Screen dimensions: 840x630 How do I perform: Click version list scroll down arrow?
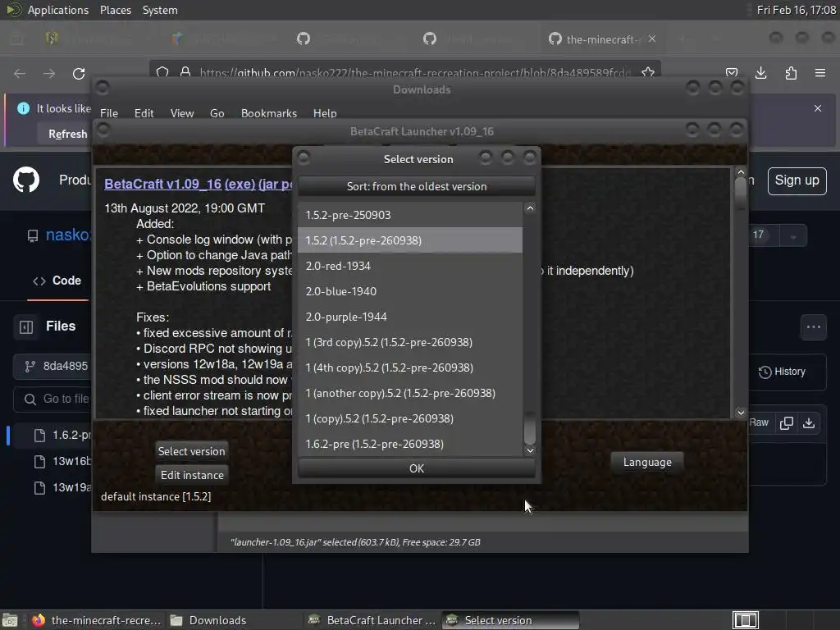[x=530, y=450]
